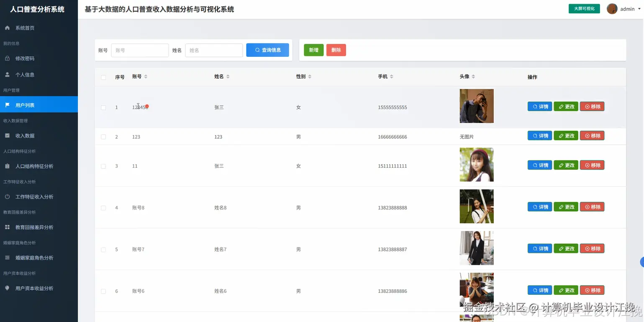
Task: Click 移除 for account 11 row
Action: point(592,165)
